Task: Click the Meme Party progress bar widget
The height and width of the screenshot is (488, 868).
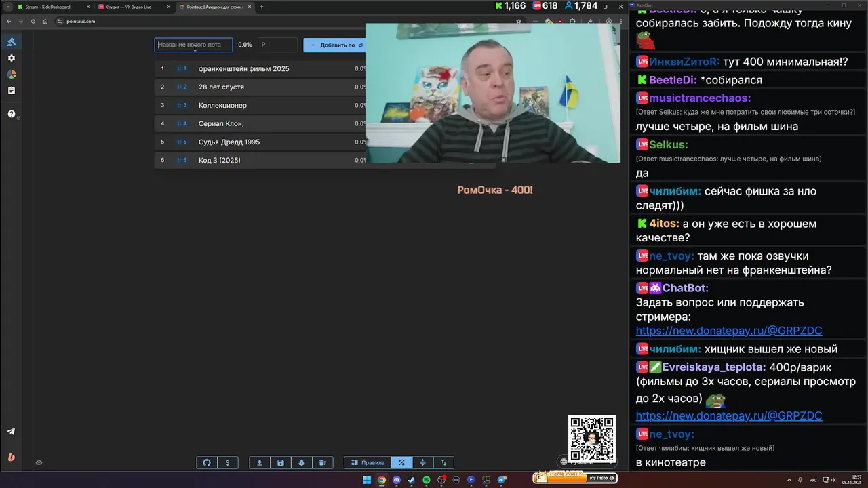Action: click(x=575, y=477)
